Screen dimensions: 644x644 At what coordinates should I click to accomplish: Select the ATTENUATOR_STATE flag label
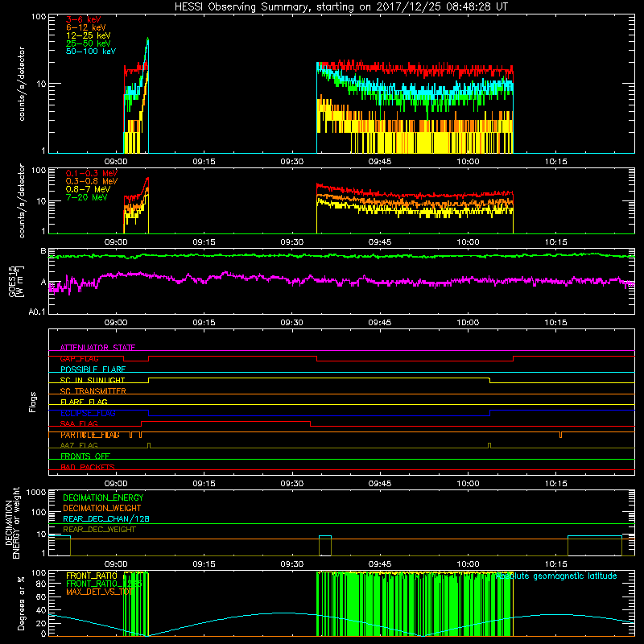pos(97,348)
